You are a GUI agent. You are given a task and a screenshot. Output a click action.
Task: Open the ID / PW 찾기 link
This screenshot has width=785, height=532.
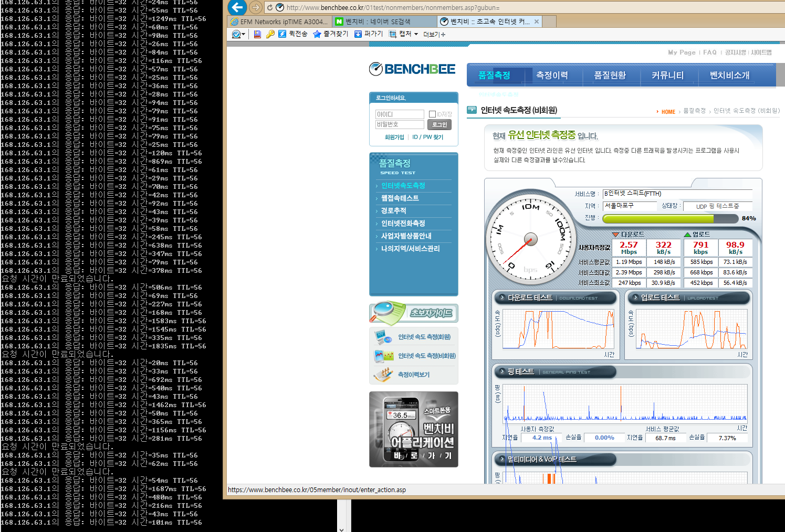427,137
